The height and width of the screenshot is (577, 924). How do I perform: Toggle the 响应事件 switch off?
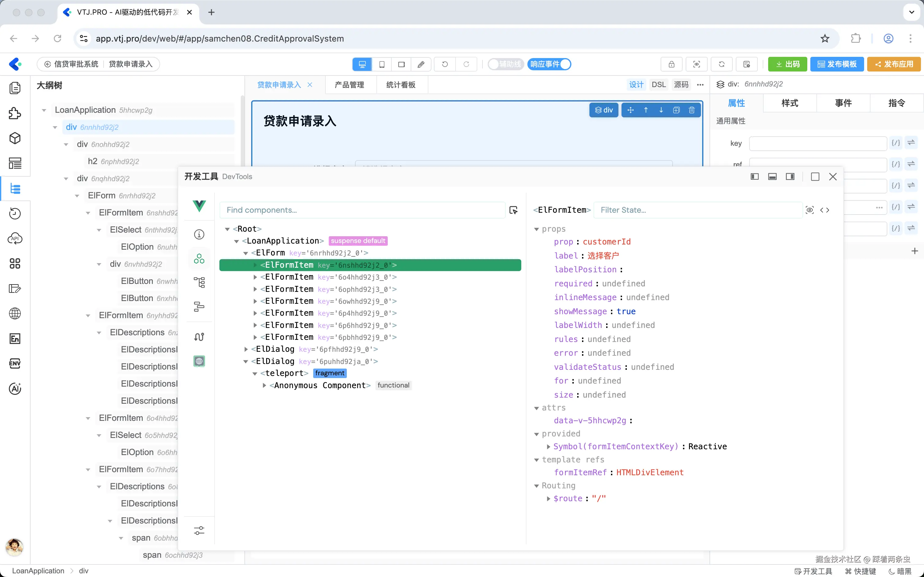549,64
